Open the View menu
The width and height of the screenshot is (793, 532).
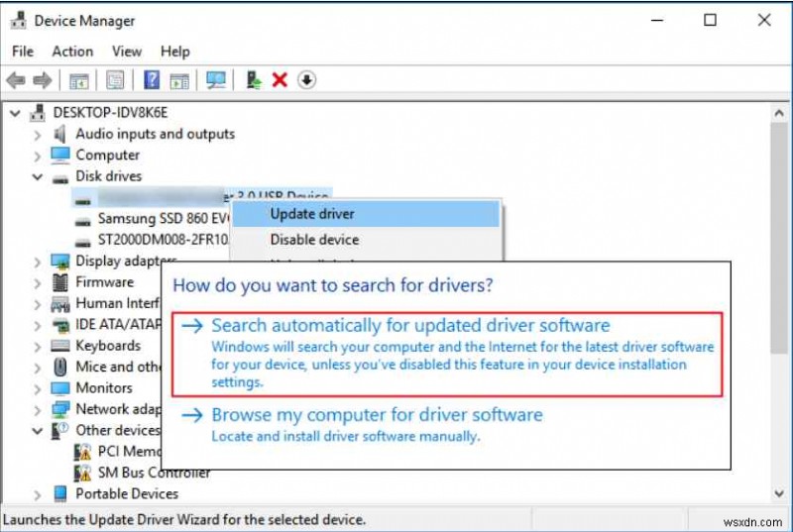point(127,52)
